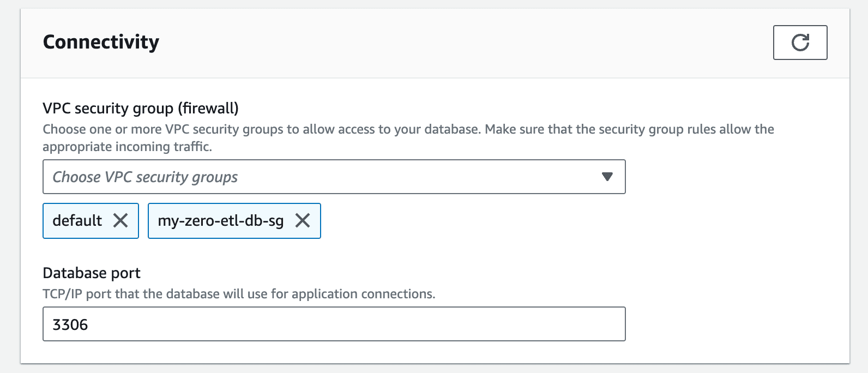This screenshot has height=373, width=868.
Task: Select the default security group chip label
Action: coord(77,220)
